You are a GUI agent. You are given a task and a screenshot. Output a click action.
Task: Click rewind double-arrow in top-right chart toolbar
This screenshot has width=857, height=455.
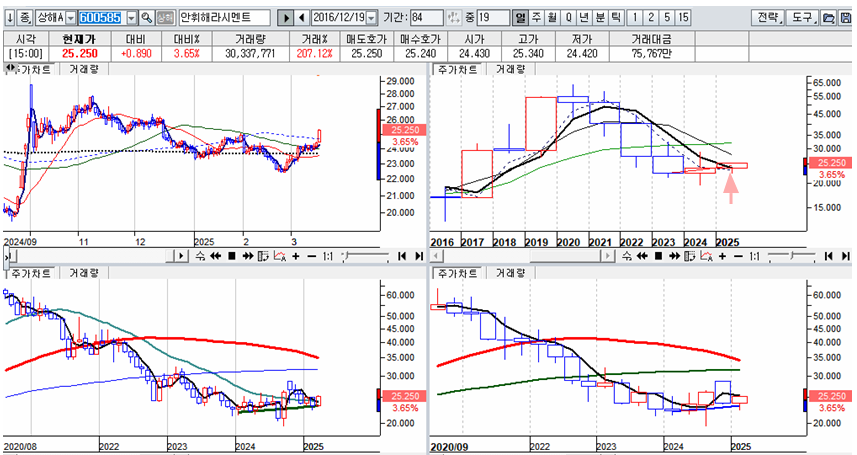(642, 256)
